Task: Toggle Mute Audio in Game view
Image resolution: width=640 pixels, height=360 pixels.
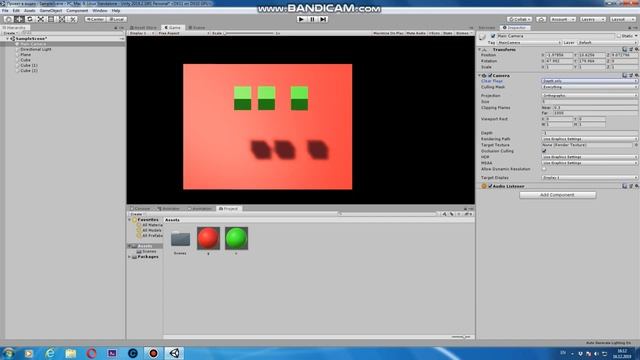Action: click(416, 33)
